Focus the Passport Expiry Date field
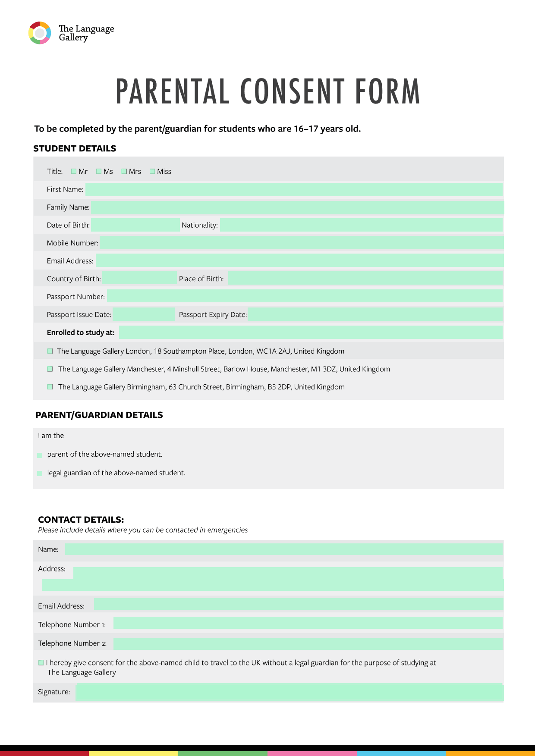The width and height of the screenshot is (535, 756). pos(374,314)
